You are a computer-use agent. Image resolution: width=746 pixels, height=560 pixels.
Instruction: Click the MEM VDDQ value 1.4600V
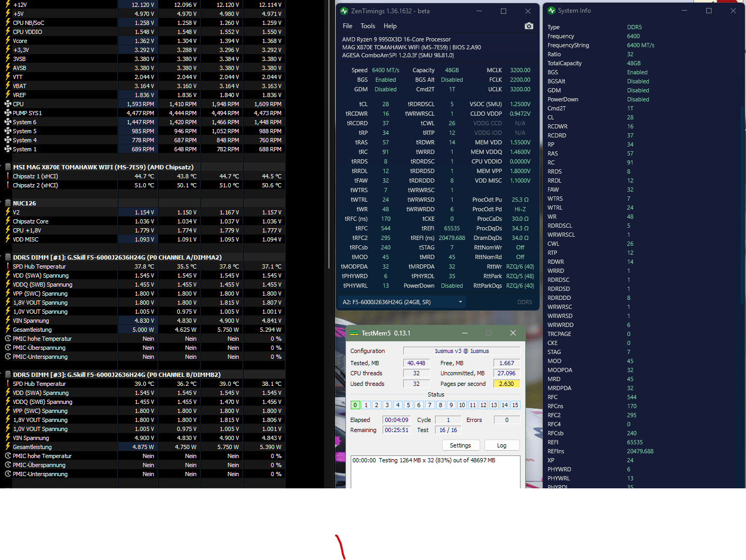coord(520,152)
